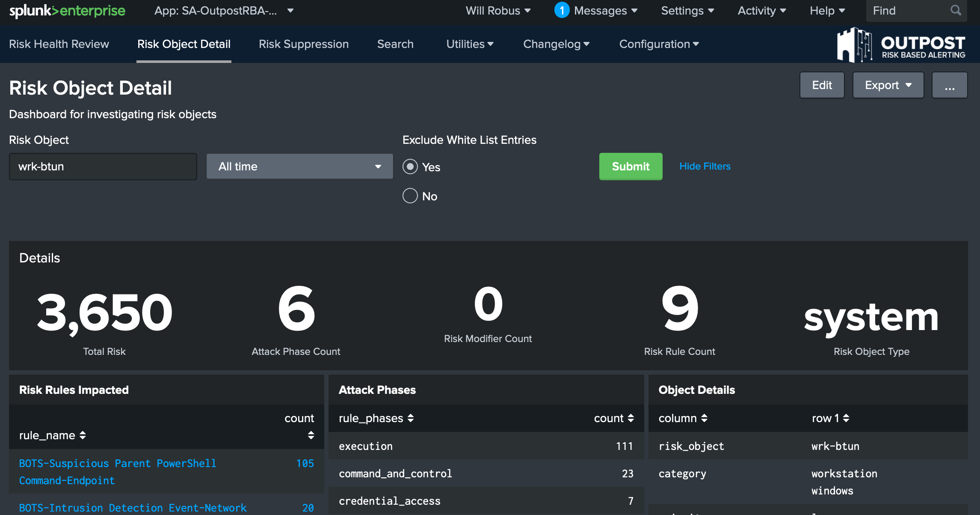The width and height of the screenshot is (980, 515).
Task: Sort by rule_name column arrows
Action: (83, 435)
